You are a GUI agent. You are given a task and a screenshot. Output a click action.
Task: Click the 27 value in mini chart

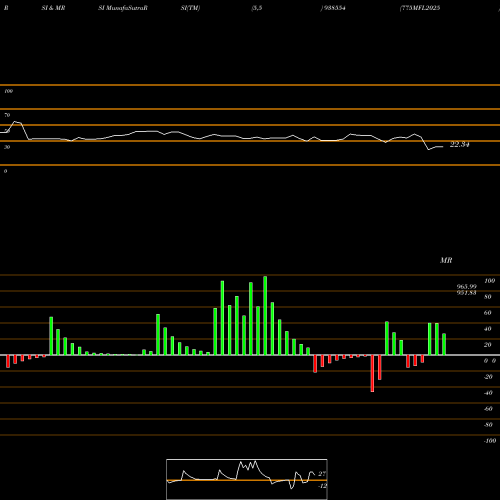pos(322,474)
